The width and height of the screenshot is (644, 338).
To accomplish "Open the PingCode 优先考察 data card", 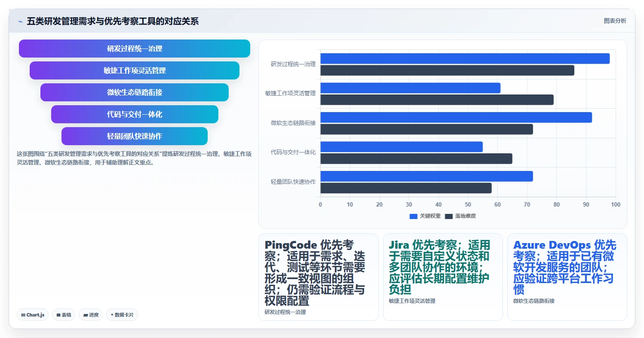I will 319,277.
